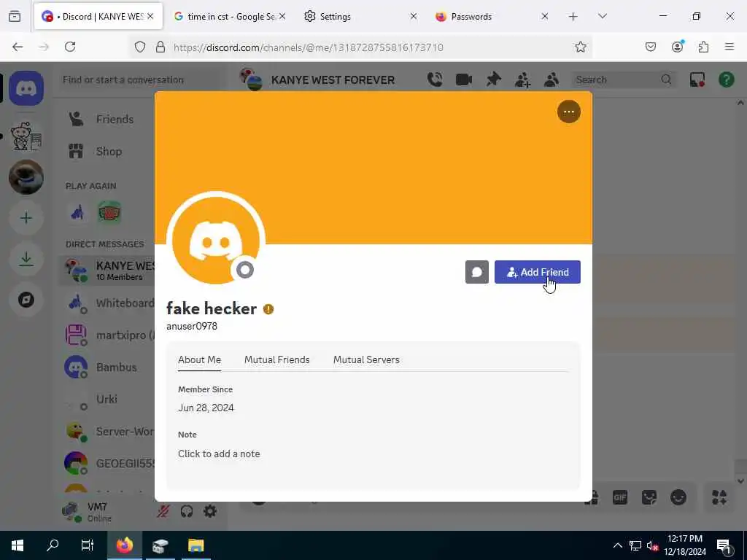Launch the blue Play Again activity icon
Image resolution: width=747 pixels, height=560 pixels.
click(77, 212)
